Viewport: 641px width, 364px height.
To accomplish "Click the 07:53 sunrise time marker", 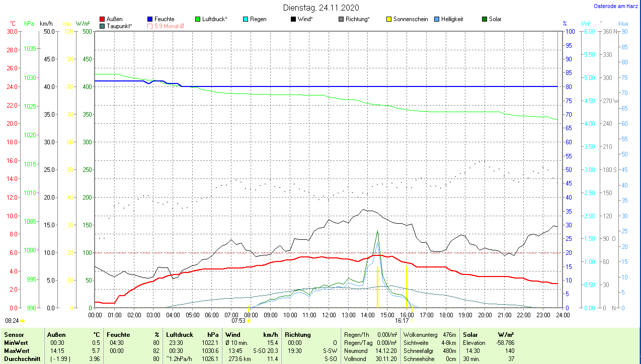I will click(238, 320).
